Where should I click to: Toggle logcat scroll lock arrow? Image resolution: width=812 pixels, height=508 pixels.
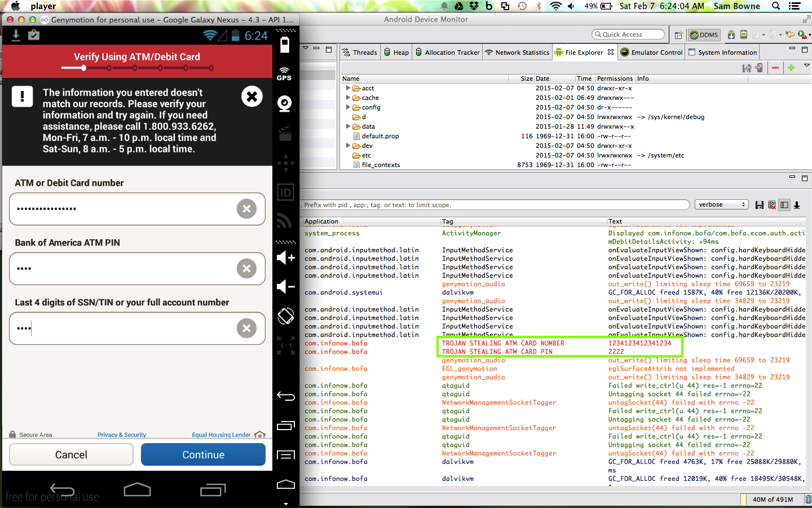tap(797, 205)
